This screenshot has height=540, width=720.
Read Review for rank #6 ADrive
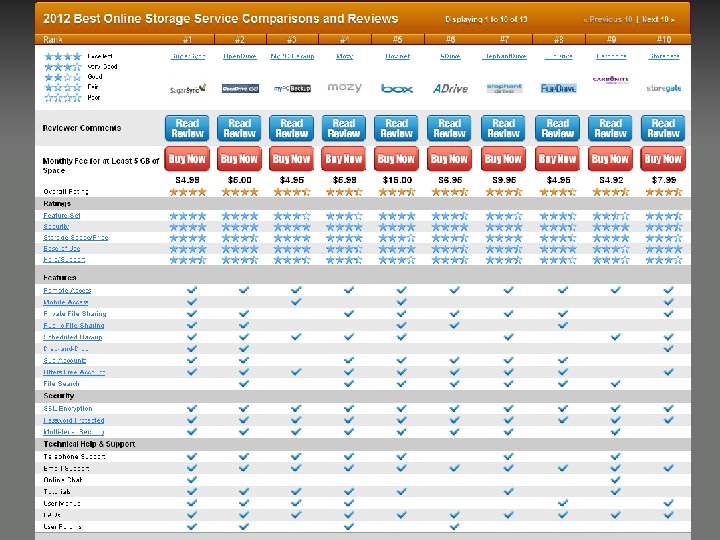point(450,128)
